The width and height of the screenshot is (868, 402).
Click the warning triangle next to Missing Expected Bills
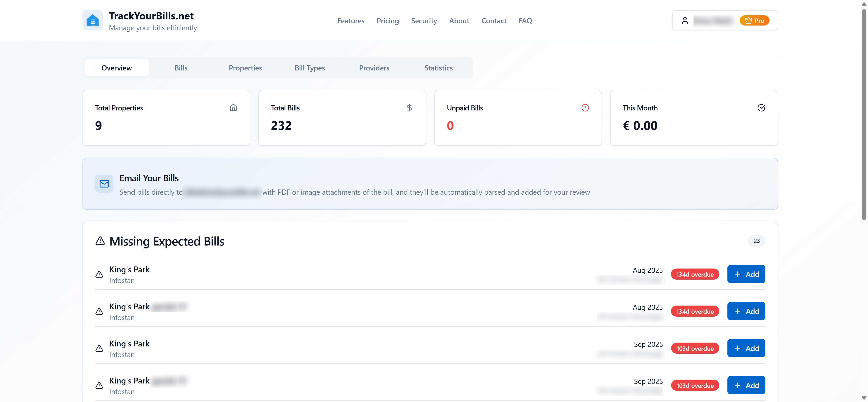click(x=100, y=241)
